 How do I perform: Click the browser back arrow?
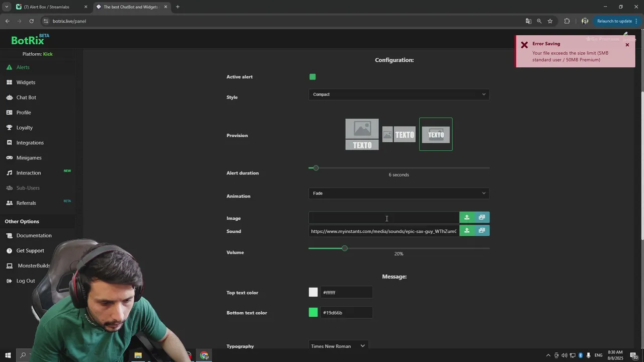click(x=7, y=21)
